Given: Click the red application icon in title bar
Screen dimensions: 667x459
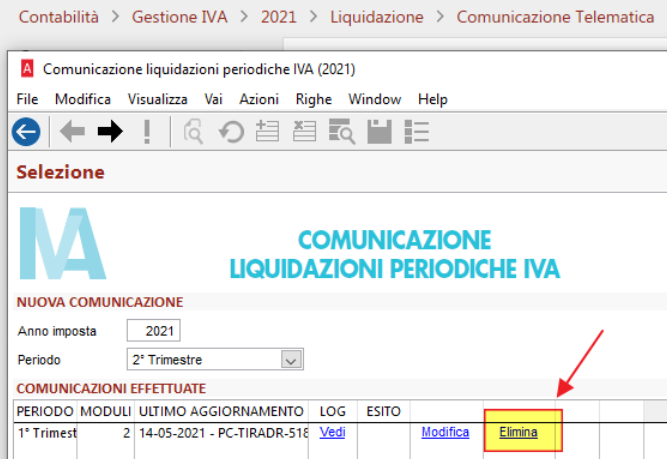Looking at the screenshot, I should click(27, 68).
